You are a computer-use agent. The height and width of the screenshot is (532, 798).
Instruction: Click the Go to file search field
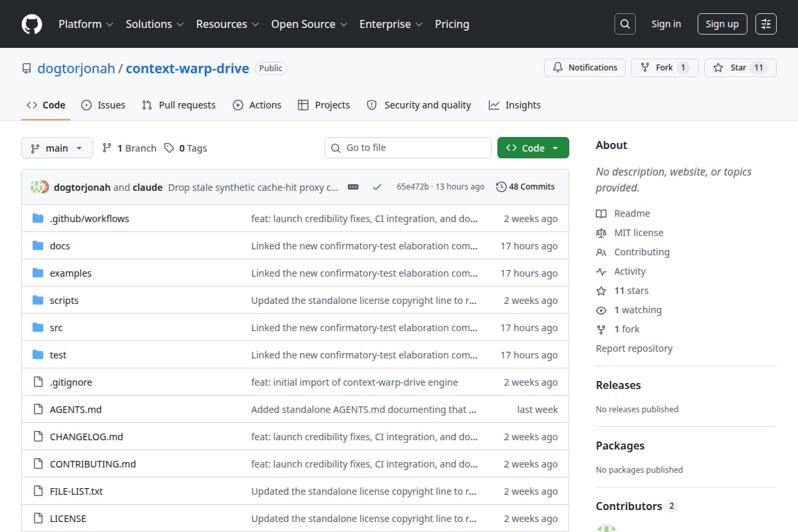click(x=408, y=148)
